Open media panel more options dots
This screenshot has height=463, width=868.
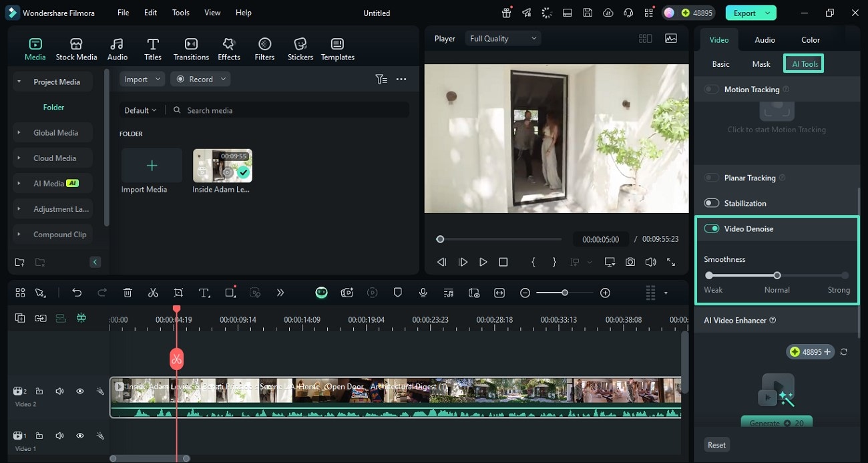pos(401,79)
